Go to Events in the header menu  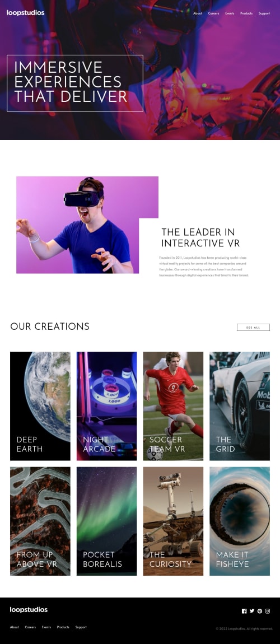coord(230,13)
